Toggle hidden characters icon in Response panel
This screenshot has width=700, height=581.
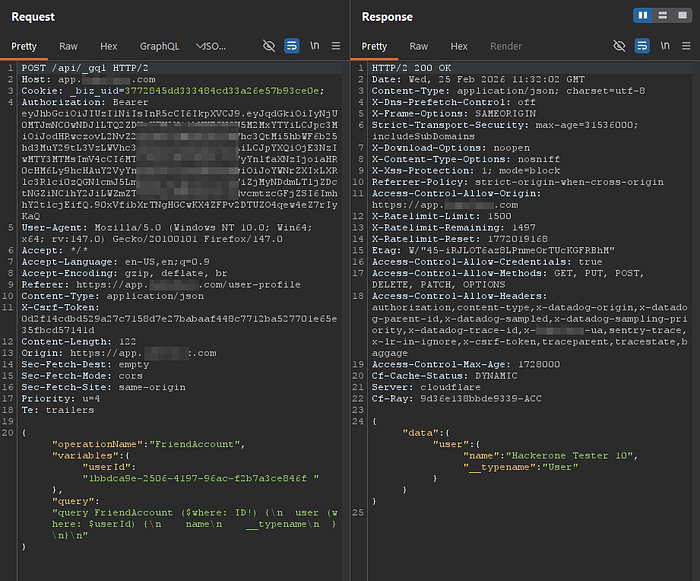tap(619, 46)
